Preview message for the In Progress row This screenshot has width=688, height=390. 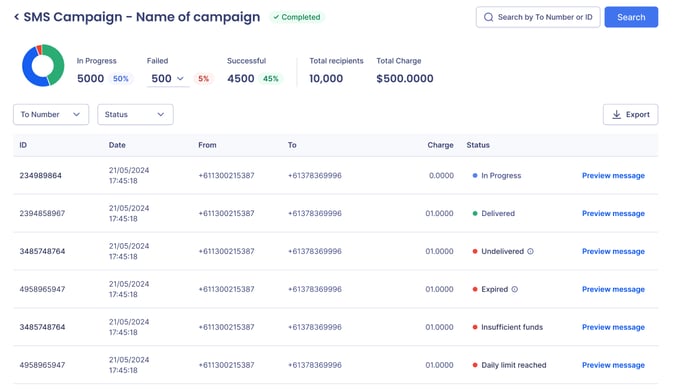coord(613,175)
